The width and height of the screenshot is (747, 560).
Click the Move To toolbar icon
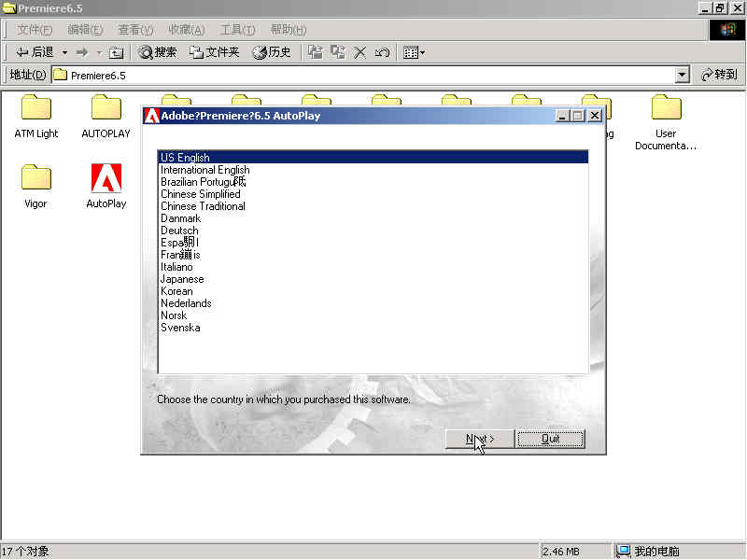[x=315, y=52]
